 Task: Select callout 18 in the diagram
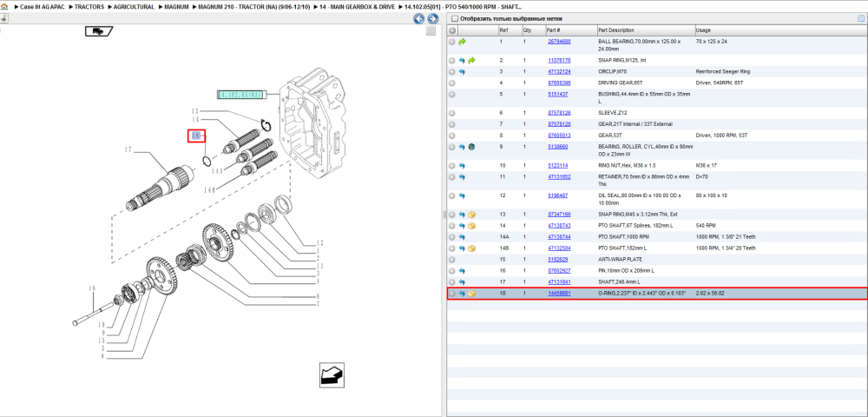point(194,136)
